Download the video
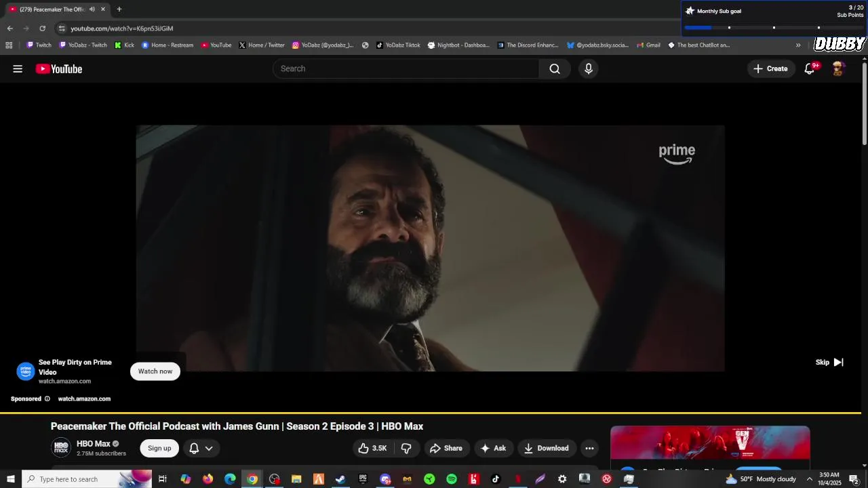868x488 pixels. [547, 448]
